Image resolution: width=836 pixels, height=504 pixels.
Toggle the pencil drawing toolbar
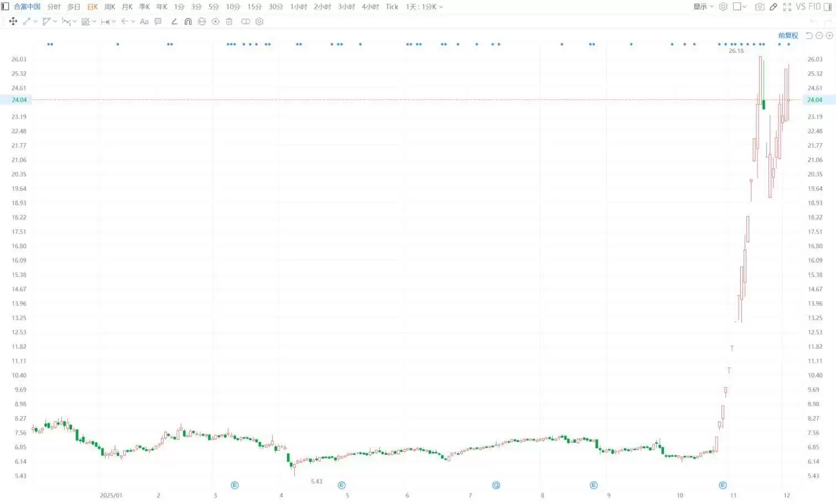(774, 7)
